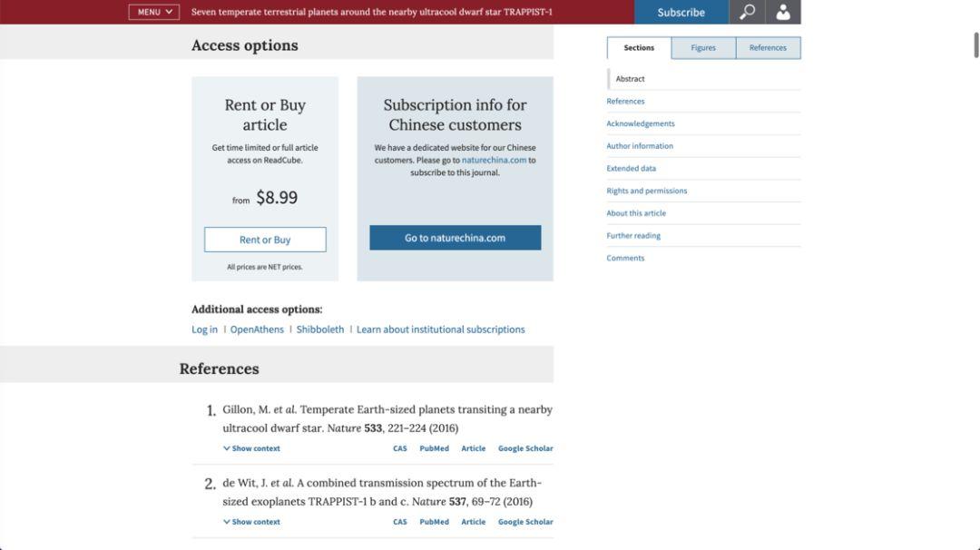This screenshot has height=550, width=980.
Task: Open Learn about institutional subscriptions link
Action: pos(441,329)
